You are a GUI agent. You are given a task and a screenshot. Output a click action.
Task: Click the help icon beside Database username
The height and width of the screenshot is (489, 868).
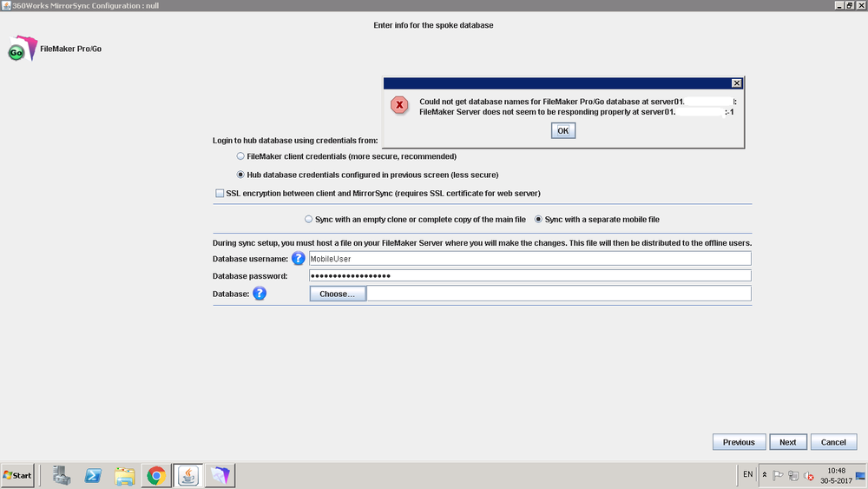299,258
